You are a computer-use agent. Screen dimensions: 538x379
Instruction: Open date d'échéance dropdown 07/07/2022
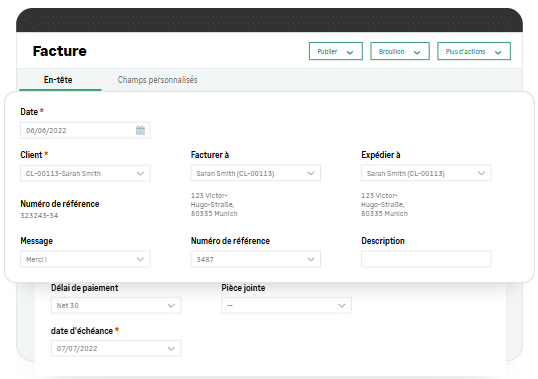click(116, 348)
